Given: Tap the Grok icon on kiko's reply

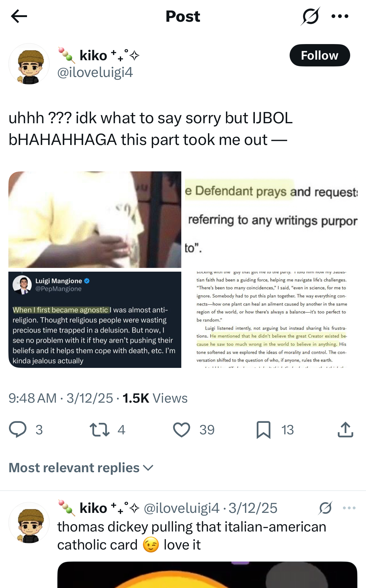Looking at the screenshot, I should point(325,508).
